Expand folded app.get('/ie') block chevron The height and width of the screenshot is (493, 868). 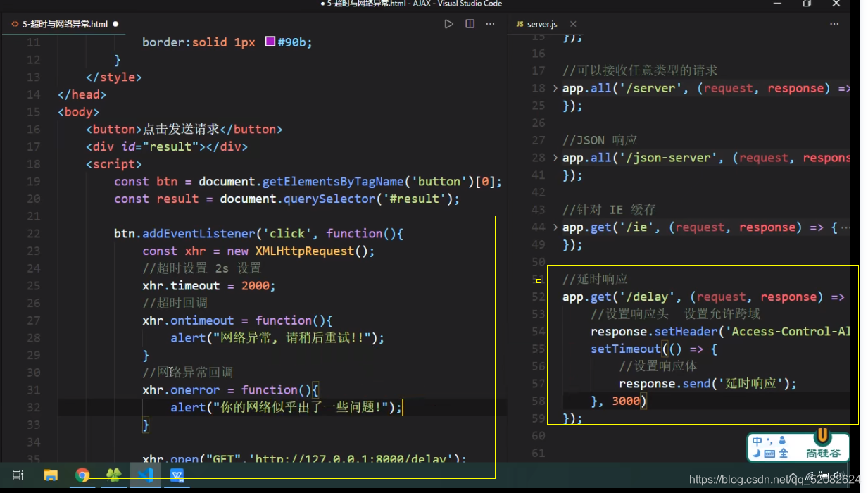coord(555,227)
